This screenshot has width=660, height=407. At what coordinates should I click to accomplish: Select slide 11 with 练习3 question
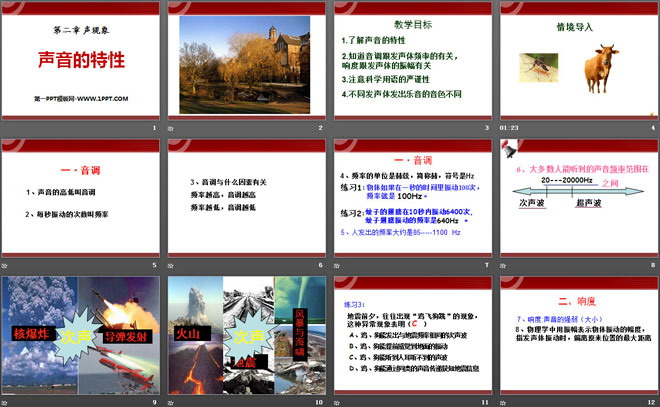[413, 335]
